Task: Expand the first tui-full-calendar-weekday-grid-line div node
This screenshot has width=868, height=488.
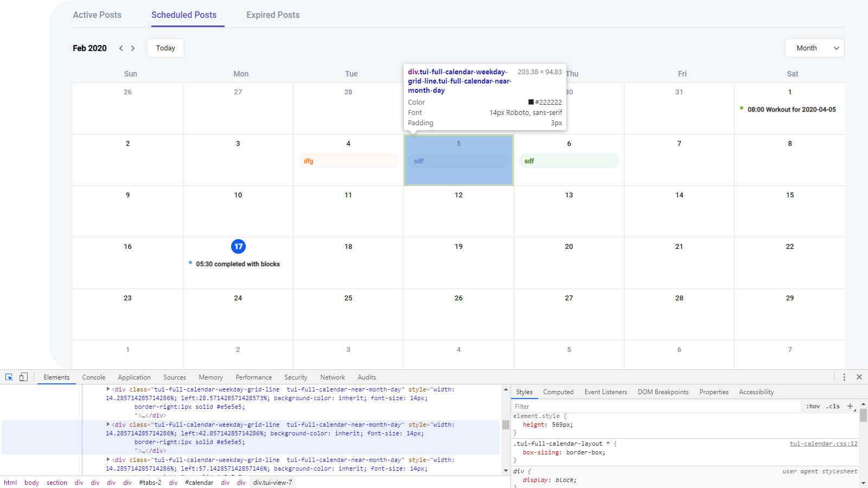Action: click(107, 389)
